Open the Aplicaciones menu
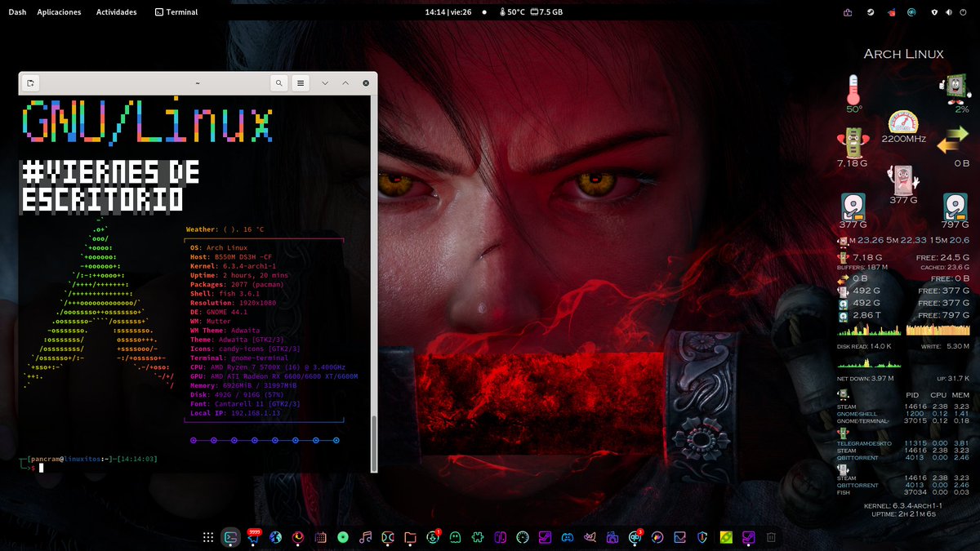Image resolution: width=980 pixels, height=551 pixels. 59,12
